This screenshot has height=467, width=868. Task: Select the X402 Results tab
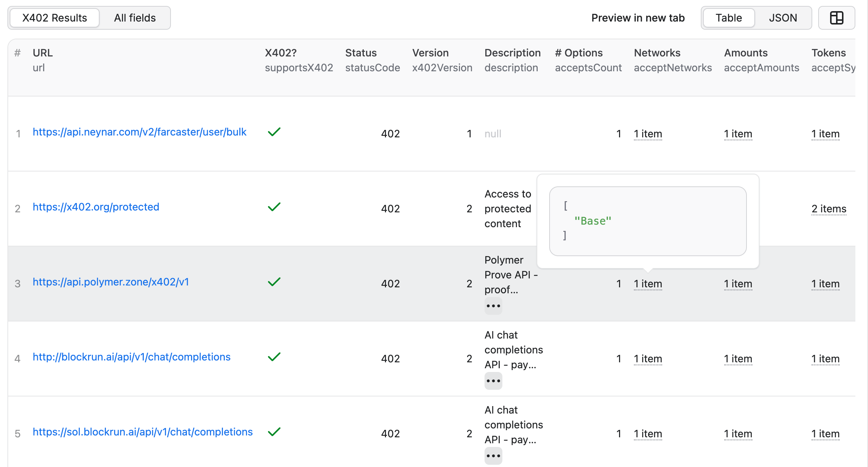pos(54,17)
